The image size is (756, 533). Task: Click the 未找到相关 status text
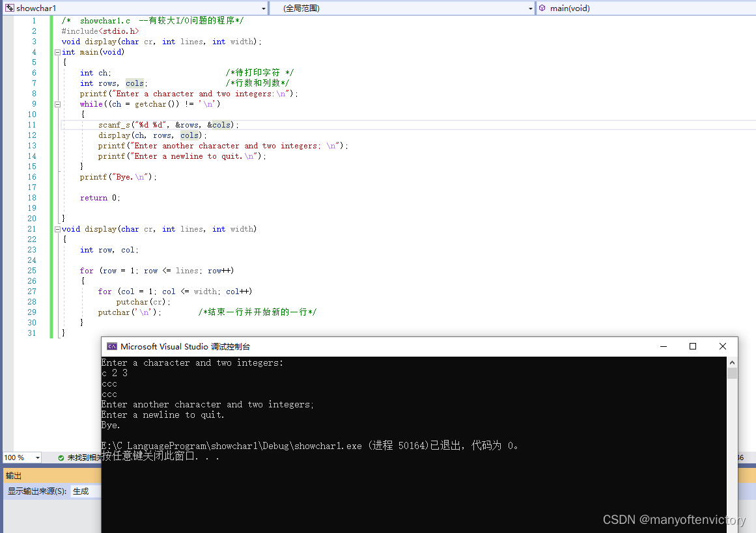(x=84, y=458)
